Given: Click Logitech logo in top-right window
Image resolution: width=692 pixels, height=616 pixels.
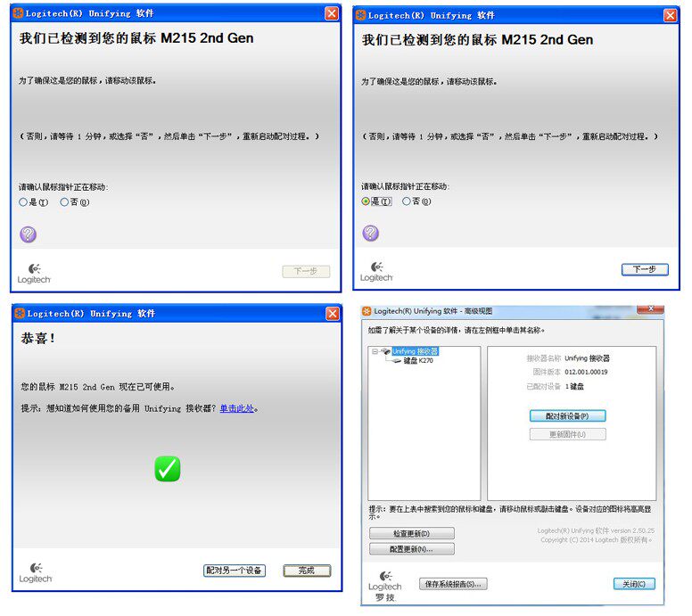Looking at the screenshot, I should 376,272.
